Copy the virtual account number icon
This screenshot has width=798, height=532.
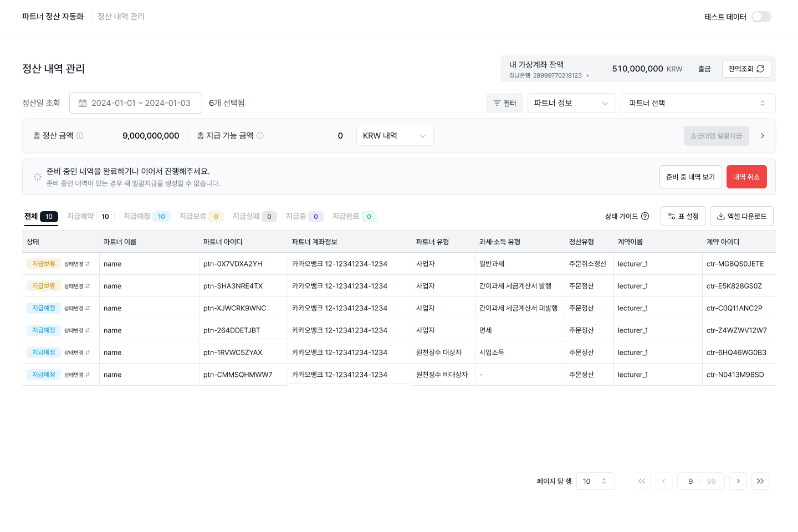pos(587,76)
